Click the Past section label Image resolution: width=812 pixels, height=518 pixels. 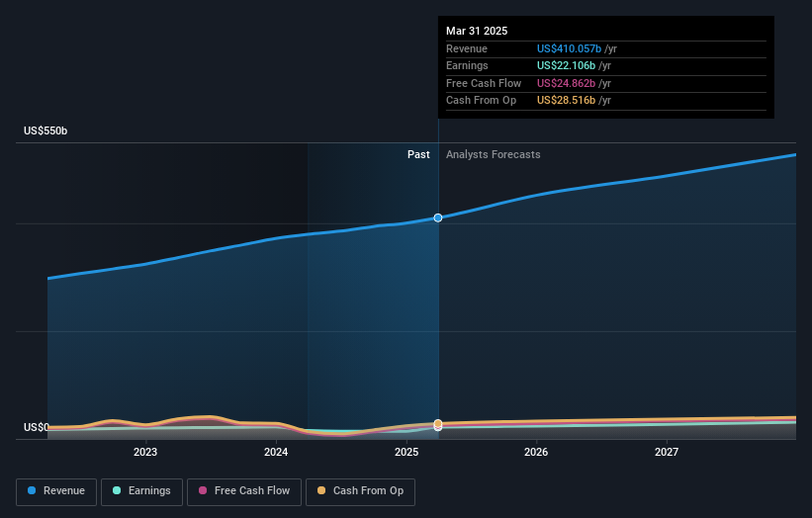coord(418,154)
